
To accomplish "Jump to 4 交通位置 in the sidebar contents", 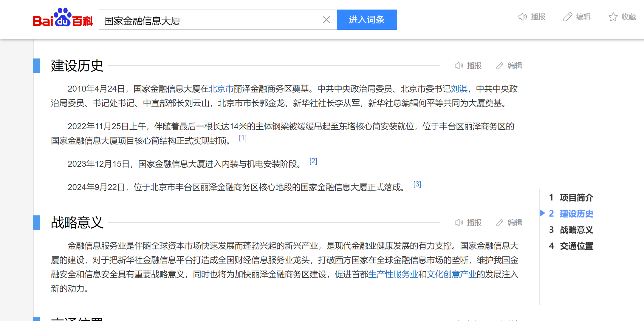I will pos(571,246).
